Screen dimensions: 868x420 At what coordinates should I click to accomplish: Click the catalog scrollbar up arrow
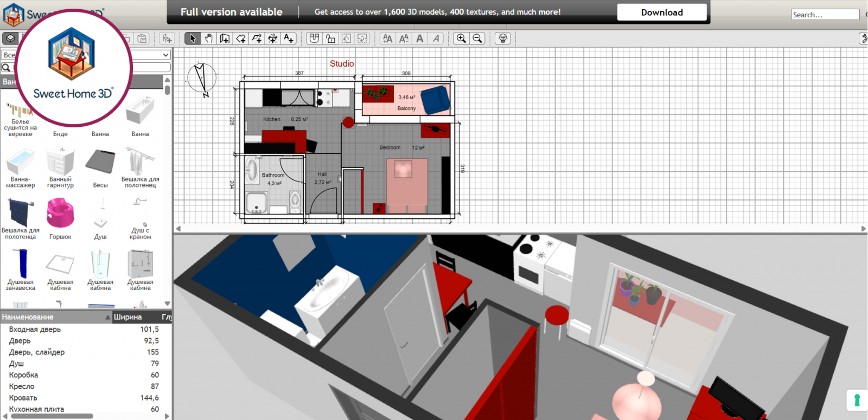(x=168, y=80)
